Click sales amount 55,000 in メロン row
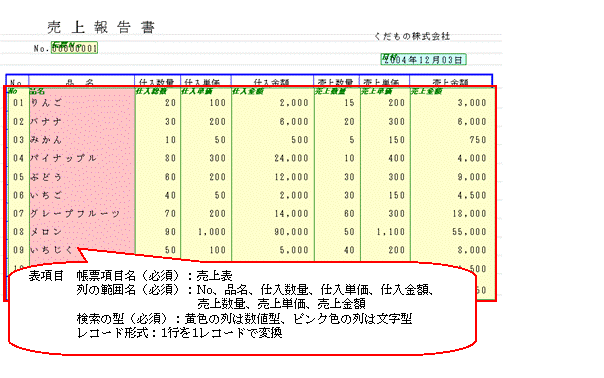Image resolution: width=604 pixels, height=378 pixels. [469, 232]
